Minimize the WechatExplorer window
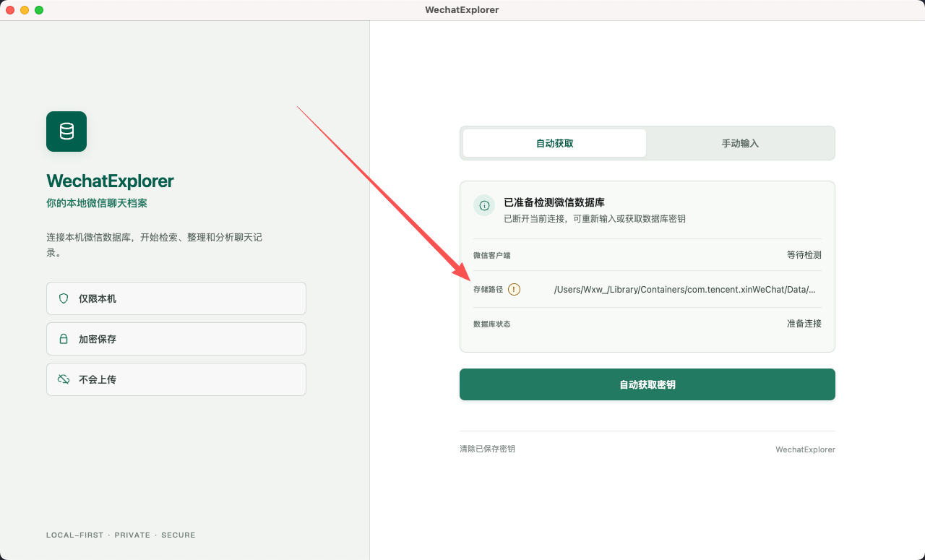The height and width of the screenshot is (560, 925). coord(25,10)
